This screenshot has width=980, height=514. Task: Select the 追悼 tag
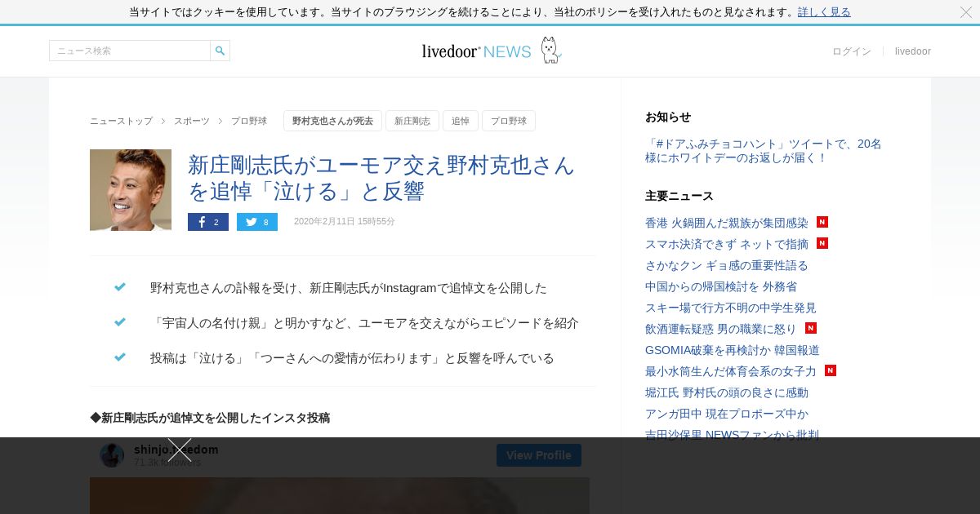461,121
